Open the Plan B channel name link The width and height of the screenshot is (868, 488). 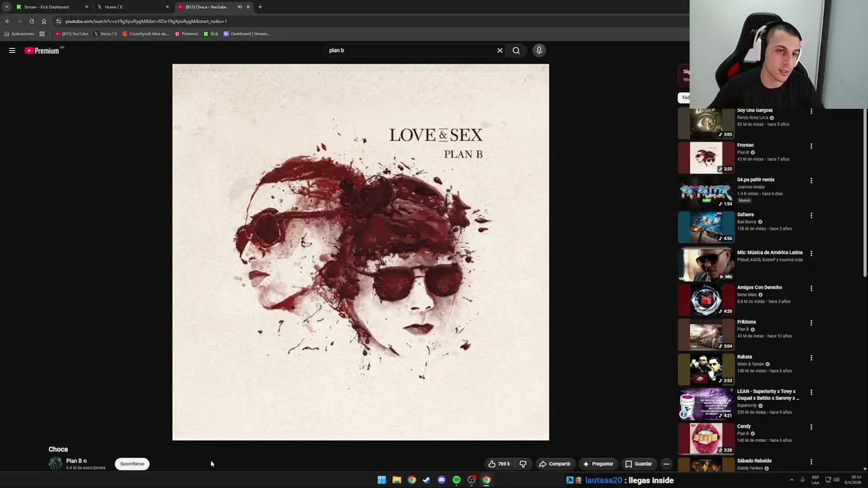(74, 461)
